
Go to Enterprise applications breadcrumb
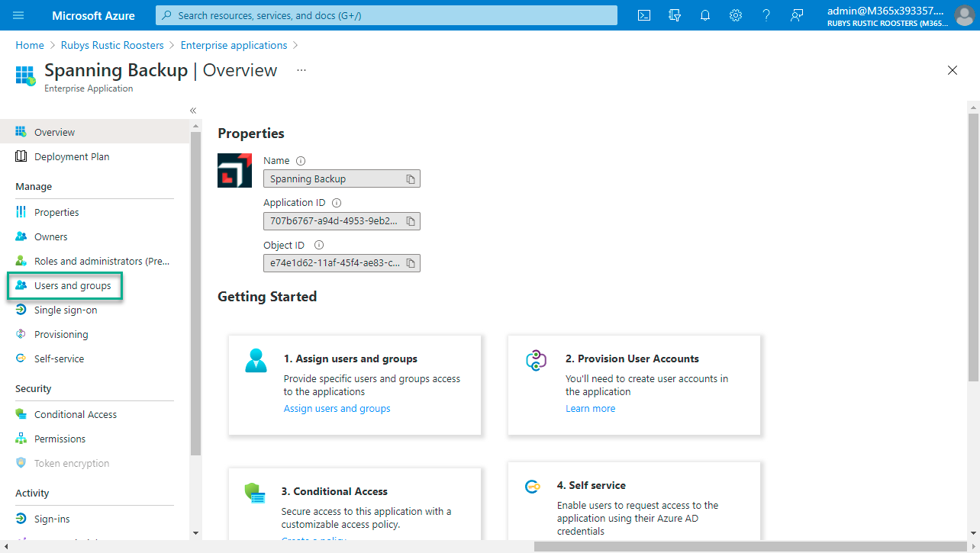click(234, 45)
